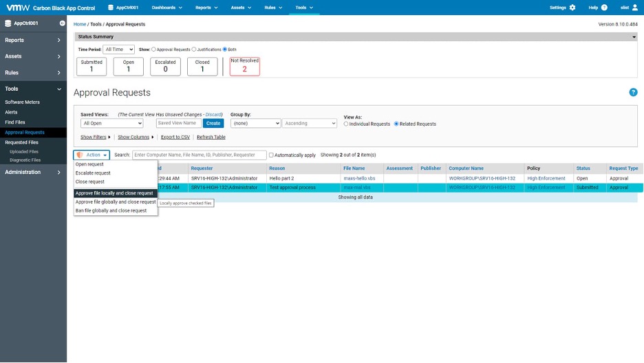Open Find Files in sidebar
The image size is (644, 363).
(x=14, y=122)
